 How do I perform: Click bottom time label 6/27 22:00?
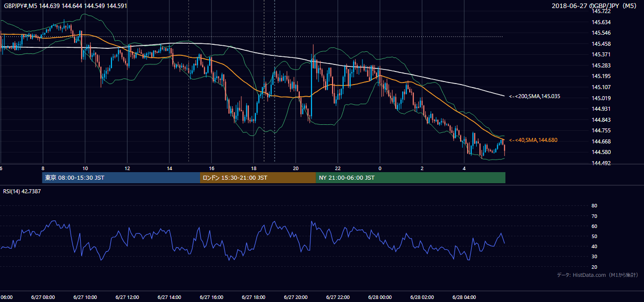coord(338,297)
